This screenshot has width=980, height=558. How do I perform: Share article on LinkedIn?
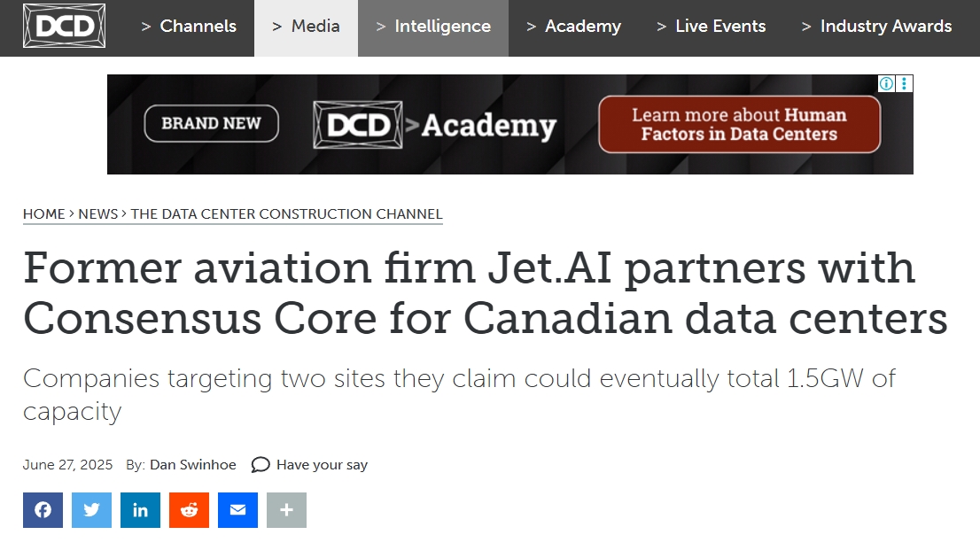tap(140, 510)
